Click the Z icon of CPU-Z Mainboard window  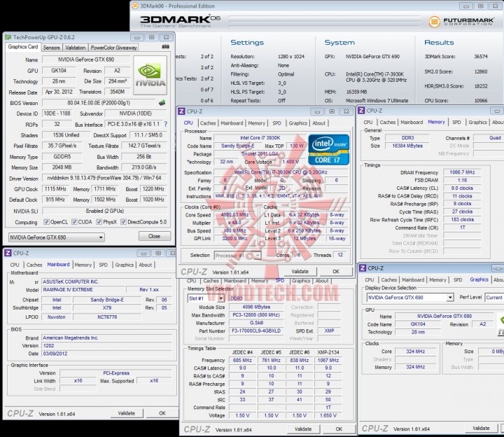(x=8, y=253)
